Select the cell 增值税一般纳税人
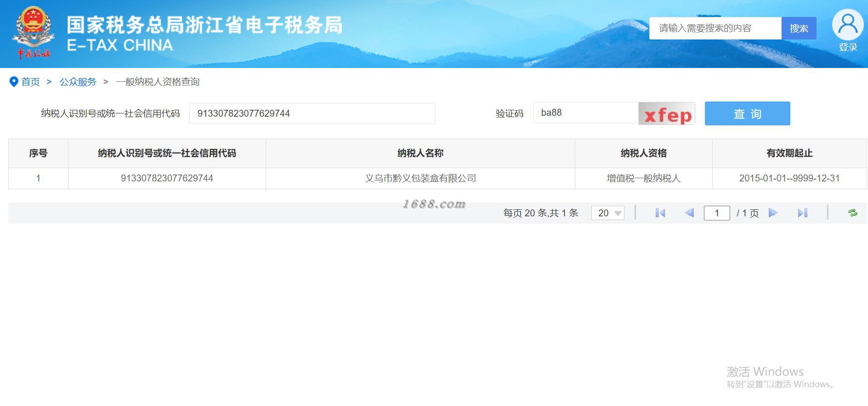The width and height of the screenshot is (868, 406). point(643,178)
